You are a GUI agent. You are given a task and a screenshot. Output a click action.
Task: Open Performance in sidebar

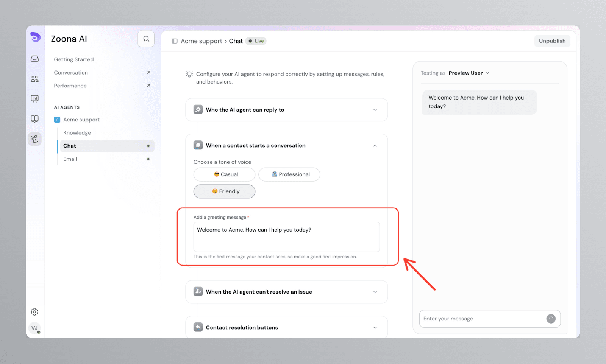coord(70,86)
